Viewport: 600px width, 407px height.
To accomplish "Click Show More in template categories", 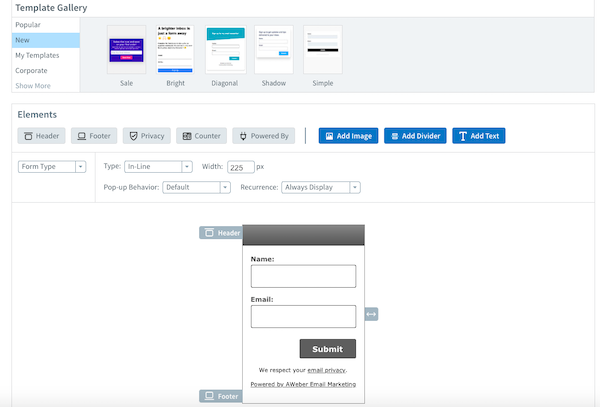I will [32, 86].
